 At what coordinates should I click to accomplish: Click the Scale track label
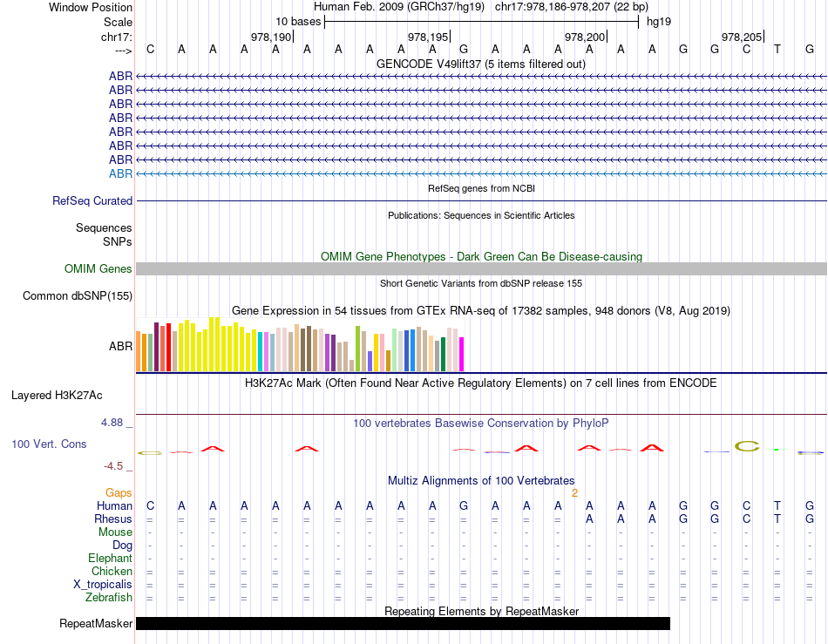tap(118, 22)
